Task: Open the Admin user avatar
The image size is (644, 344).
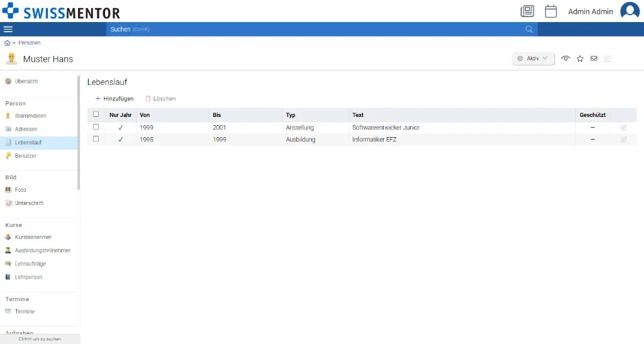Action: pyautogui.click(x=630, y=11)
